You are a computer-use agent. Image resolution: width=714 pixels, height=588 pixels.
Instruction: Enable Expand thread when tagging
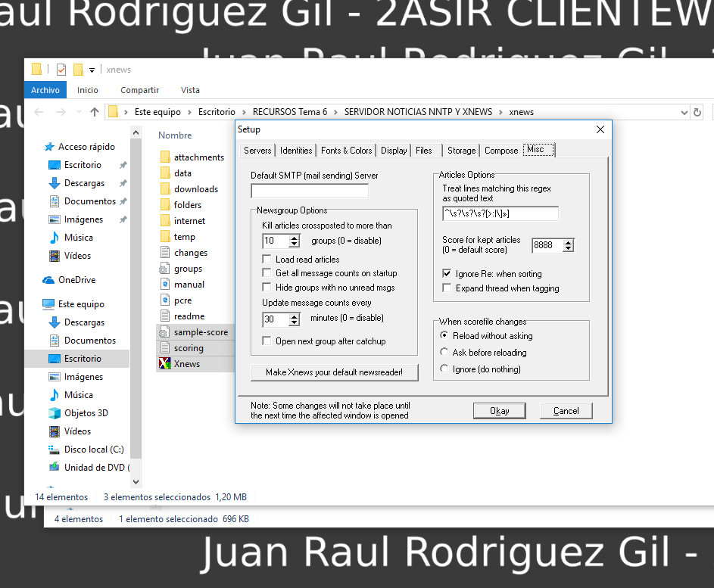447,288
